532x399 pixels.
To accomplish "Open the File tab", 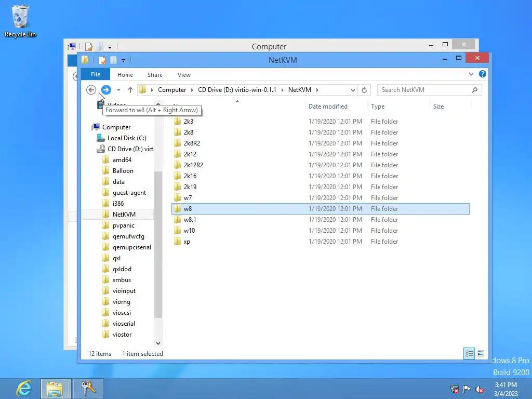I will (x=96, y=74).
